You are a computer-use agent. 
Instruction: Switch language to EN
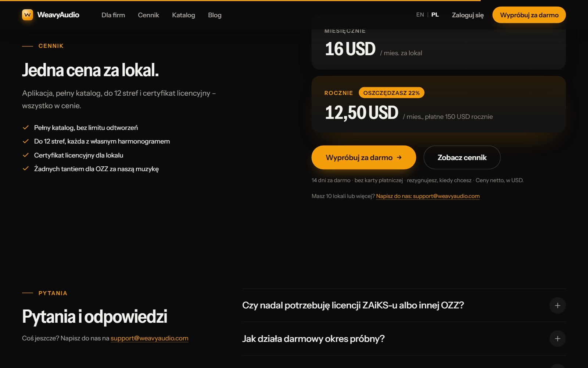tap(420, 15)
